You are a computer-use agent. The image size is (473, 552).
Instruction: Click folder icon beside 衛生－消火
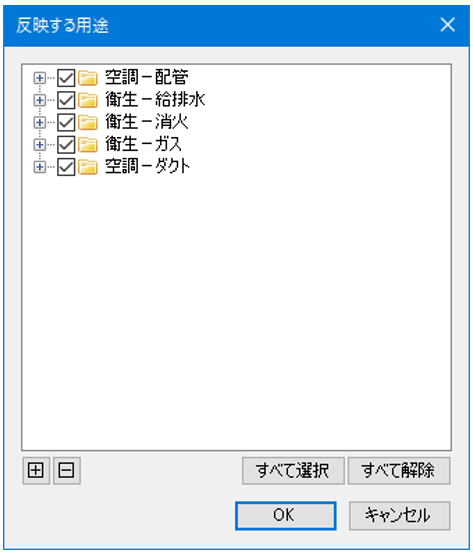coord(88,122)
